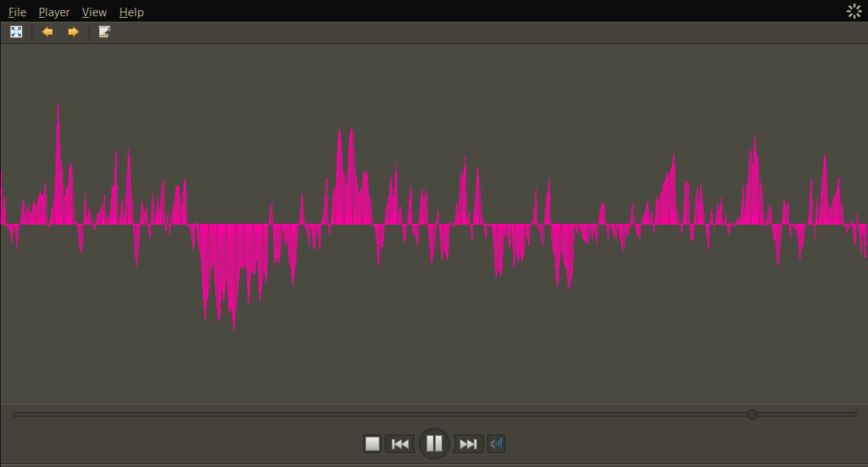Open the Help menu
The height and width of the screenshot is (467, 868).
(x=131, y=12)
